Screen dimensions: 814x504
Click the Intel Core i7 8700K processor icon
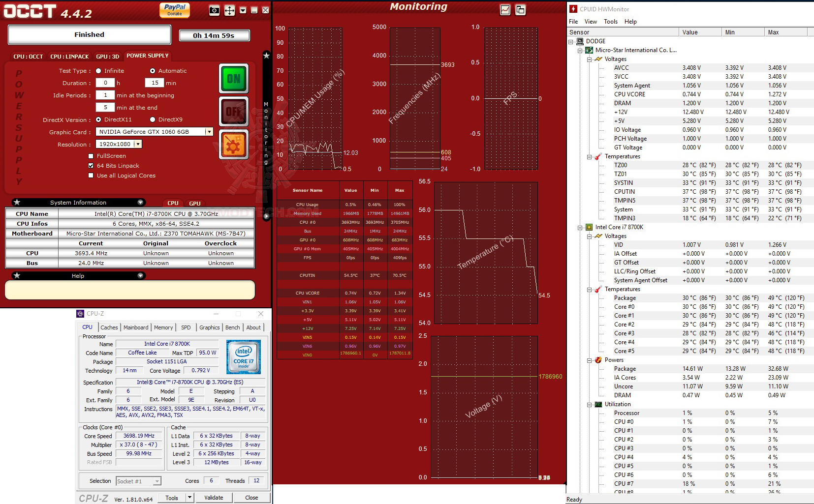(589, 227)
